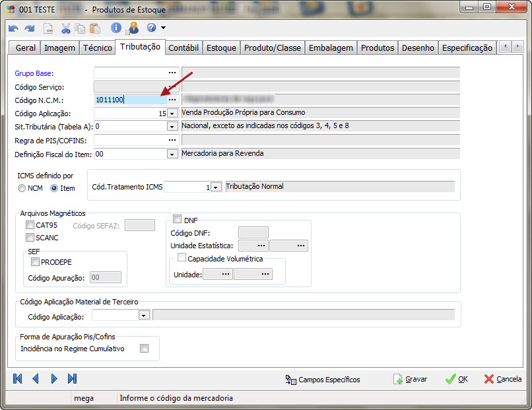The width and height of the screenshot is (532, 410).
Task: Switch to the Contábil tab
Action: pos(183,48)
